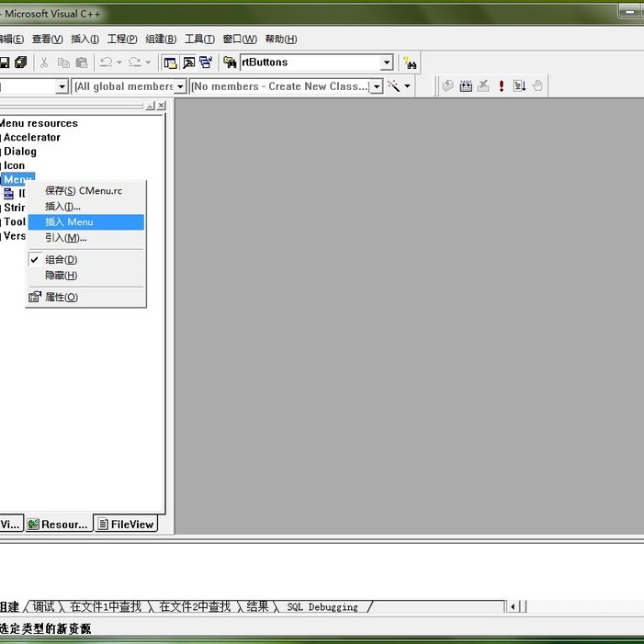644x644 pixels.
Task: Click the Go debug icon
Action: (x=519, y=85)
